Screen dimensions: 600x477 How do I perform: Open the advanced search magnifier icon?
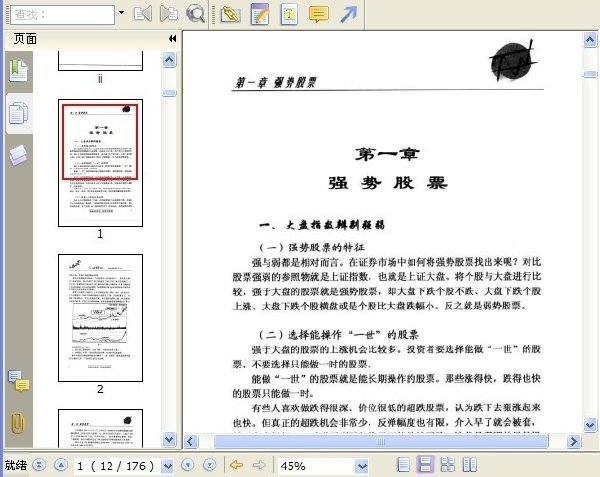(x=195, y=14)
